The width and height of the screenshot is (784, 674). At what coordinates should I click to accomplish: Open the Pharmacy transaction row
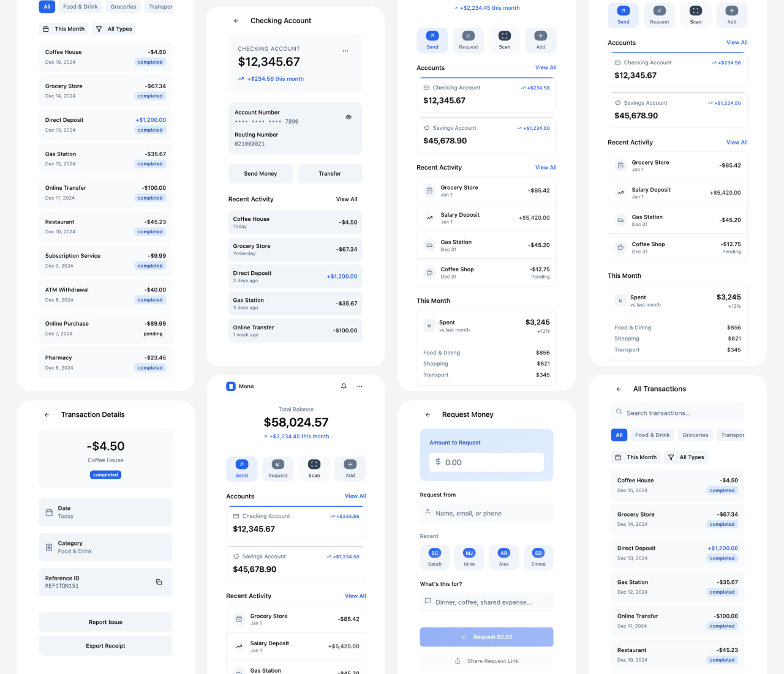(x=105, y=362)
